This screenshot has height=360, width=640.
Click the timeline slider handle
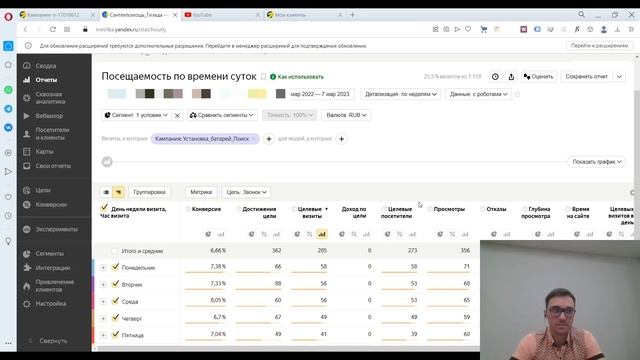107,162
